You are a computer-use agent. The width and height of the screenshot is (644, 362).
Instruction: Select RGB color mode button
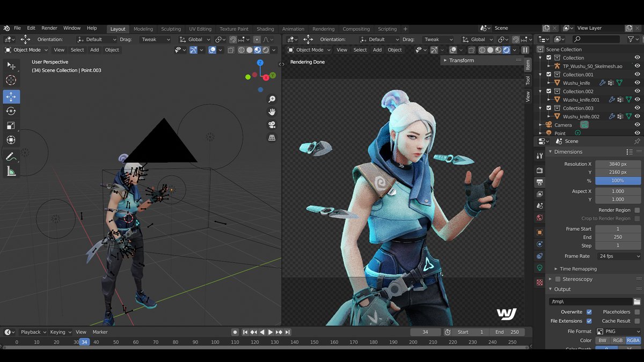click(x=618, y=341)
